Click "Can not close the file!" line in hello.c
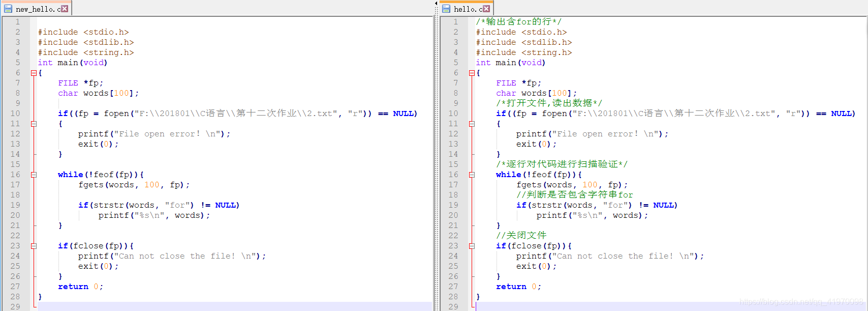The width and height of the screenshot is (868, 311). pos(610,256)
